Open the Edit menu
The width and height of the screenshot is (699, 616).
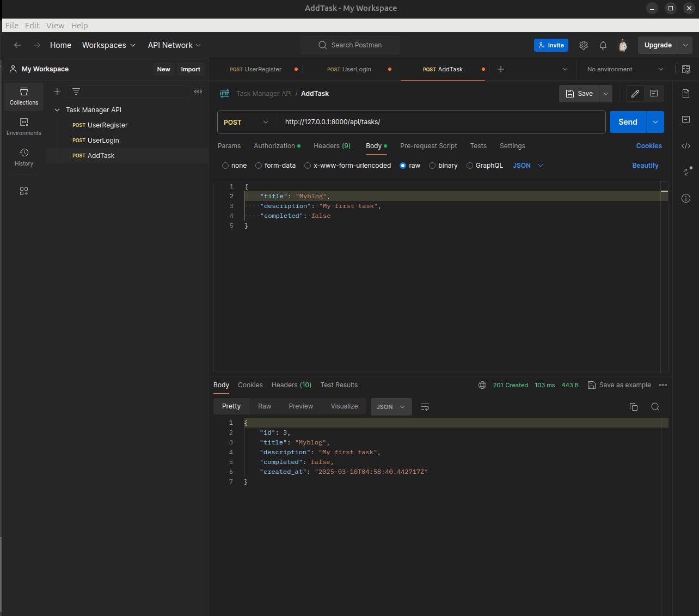tap(32, 26)
